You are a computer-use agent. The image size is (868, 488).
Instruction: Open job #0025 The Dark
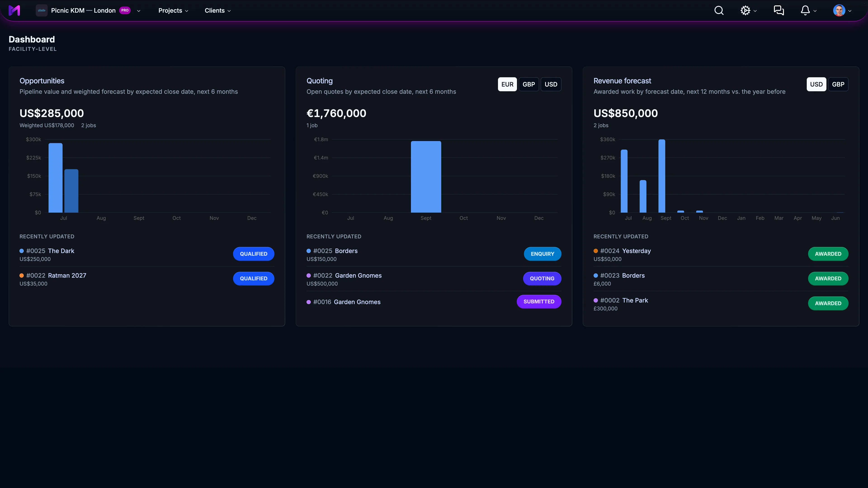50,251
